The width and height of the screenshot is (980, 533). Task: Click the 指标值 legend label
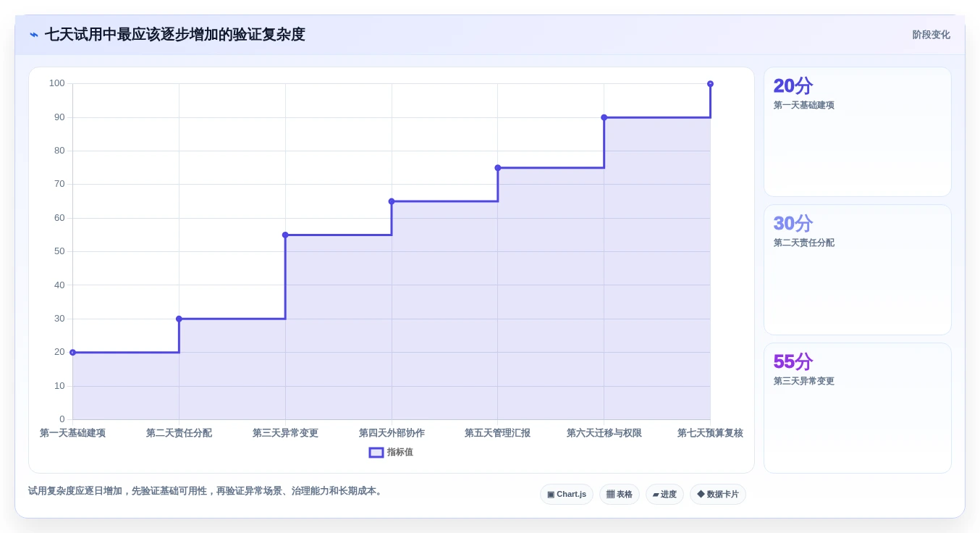coord(400,453)
